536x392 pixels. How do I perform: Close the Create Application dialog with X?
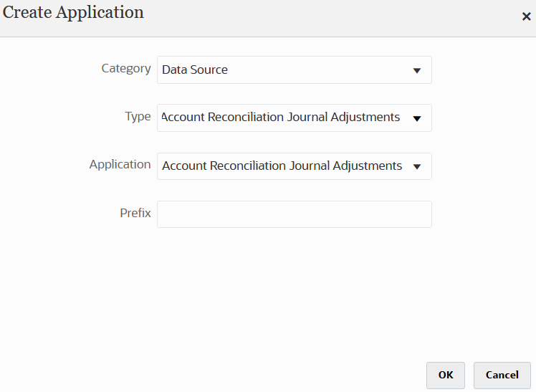click(526, 16)
